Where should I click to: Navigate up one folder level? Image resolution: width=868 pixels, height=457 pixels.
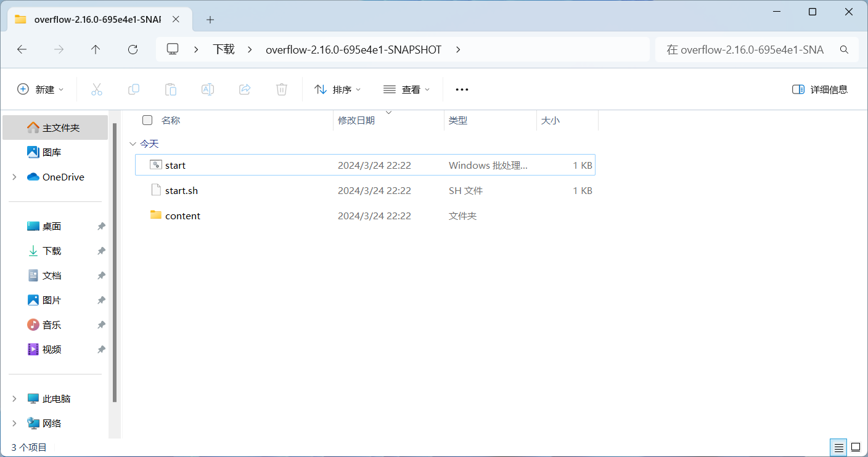pos(96,49)
